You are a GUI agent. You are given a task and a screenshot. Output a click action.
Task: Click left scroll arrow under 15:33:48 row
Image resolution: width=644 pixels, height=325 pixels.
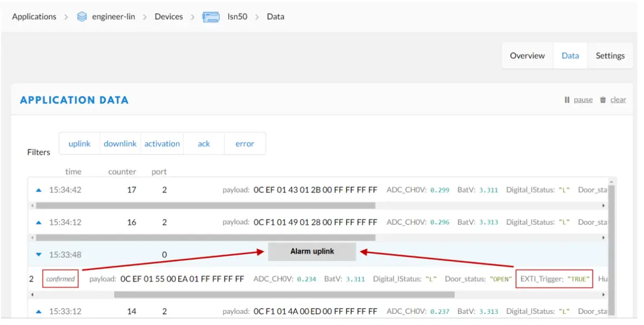(32, 294)
